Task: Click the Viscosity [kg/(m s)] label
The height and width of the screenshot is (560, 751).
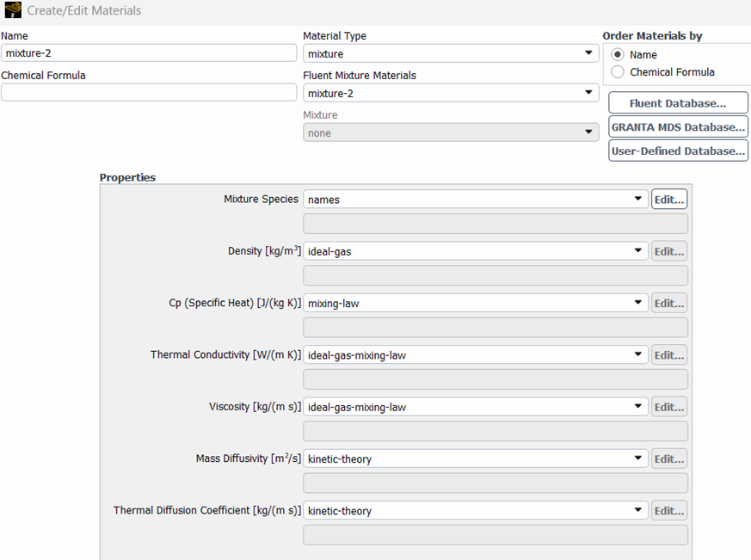Action: click(255, 407)
